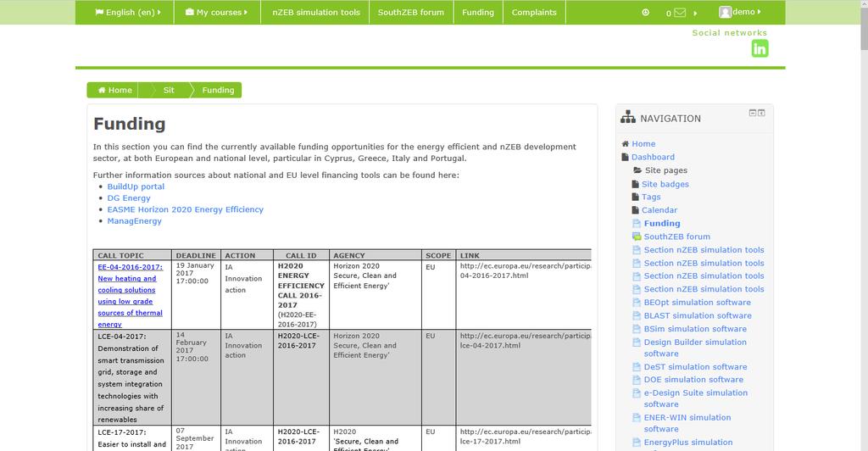868x451 pixels.
Task: Open the Complaints menu item
Action: [534, 12]
